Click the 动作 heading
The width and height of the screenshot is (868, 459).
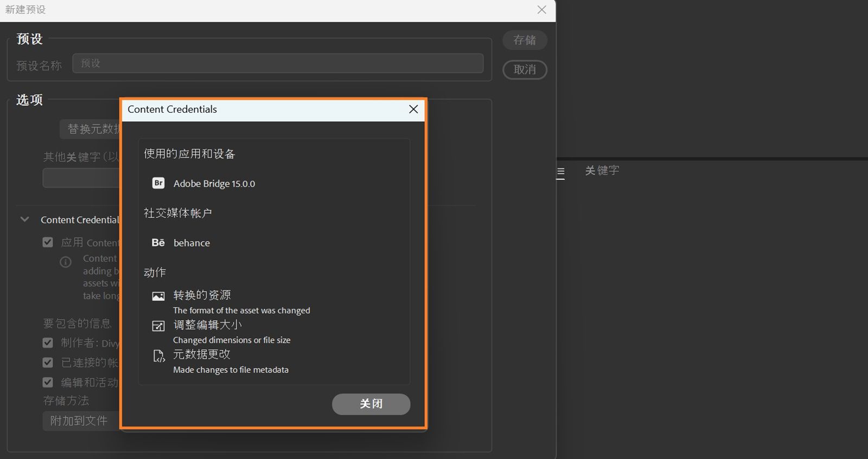(x=155, y=273)
